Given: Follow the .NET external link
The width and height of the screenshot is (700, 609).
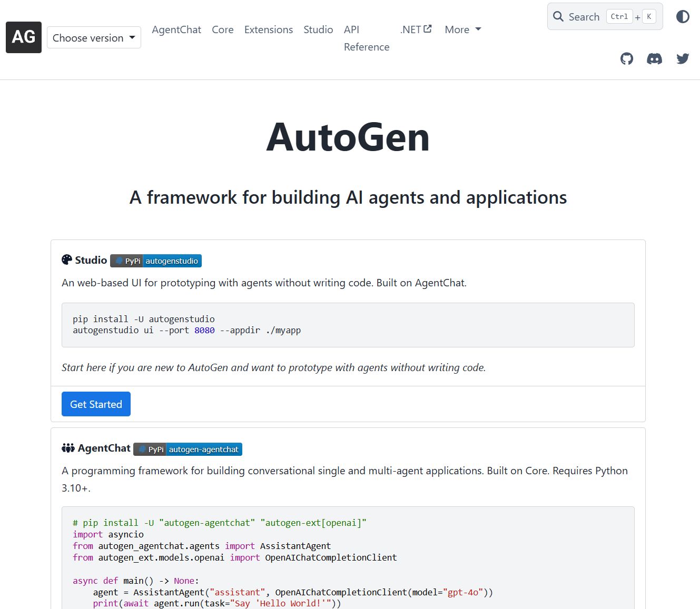Looking at the screenshot, I should coord(416,29).
